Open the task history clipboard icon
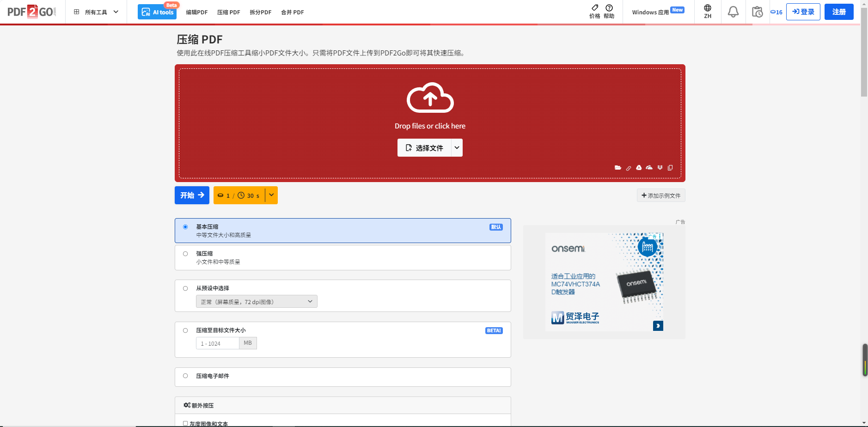The width and height of the screenshot is (868, 427). coord(757,12)
